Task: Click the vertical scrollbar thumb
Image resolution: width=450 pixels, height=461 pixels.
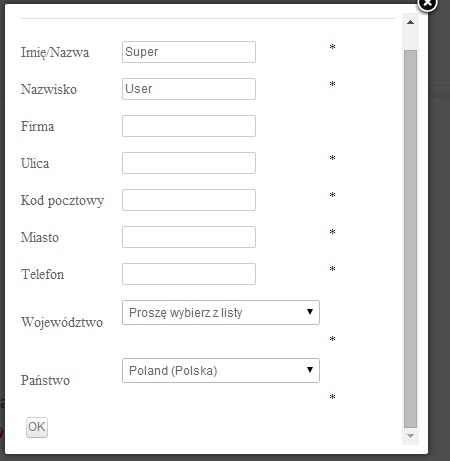Action: point(410,239)
